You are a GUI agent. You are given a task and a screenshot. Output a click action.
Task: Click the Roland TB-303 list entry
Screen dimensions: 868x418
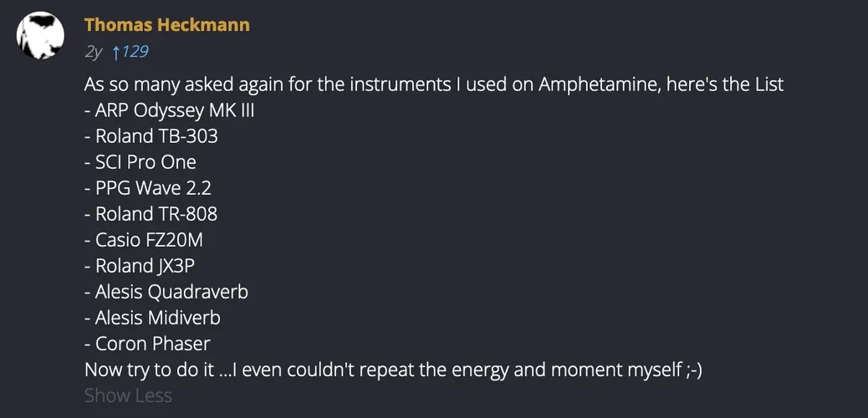pyautogui.click(x=151, y=136)
